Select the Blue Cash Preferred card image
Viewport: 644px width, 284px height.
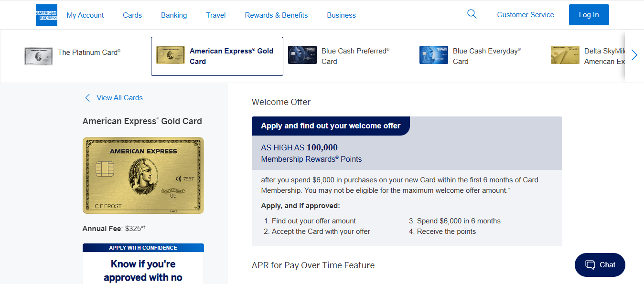(x=302, y=55)
